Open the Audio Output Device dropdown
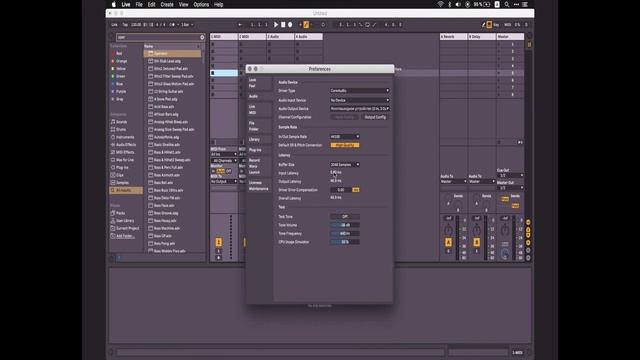Image resolution: width=640 pixels, height=360 pixels. click(360, 109)
